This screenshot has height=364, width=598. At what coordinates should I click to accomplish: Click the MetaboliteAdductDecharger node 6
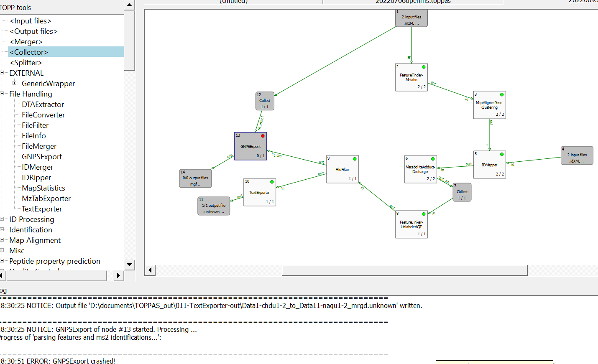tap(421, 169)
